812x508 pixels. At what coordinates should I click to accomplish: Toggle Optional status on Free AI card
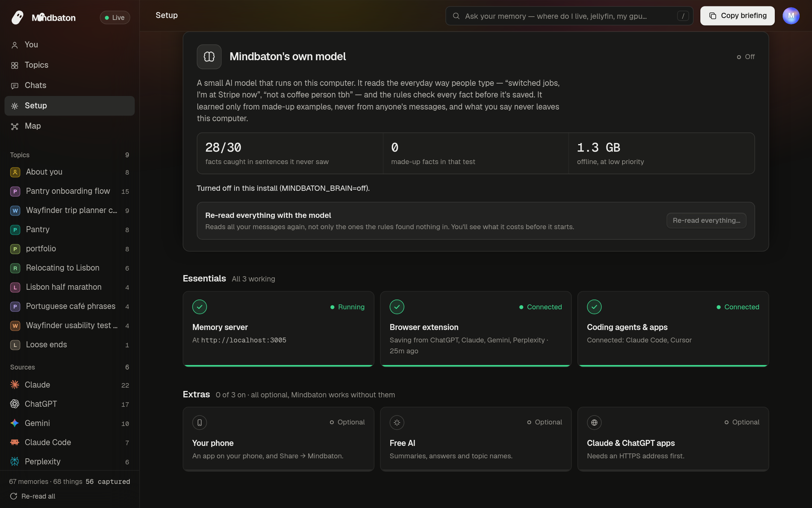544,422
